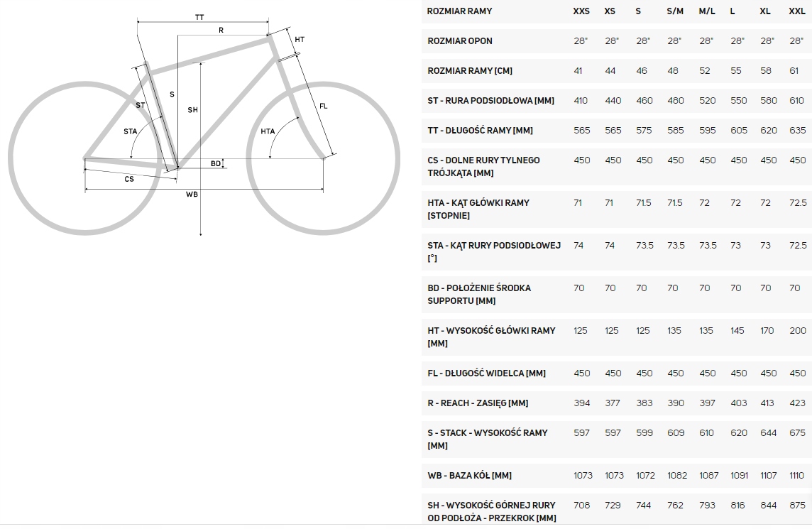Click the TT - DŁUGOŚĆ RAMY row label
The image size is (812, 529).
coord(480,131)
